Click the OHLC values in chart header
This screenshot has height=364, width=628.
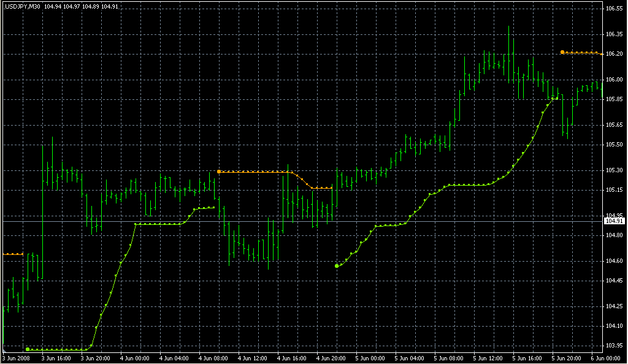pos(82,6)
